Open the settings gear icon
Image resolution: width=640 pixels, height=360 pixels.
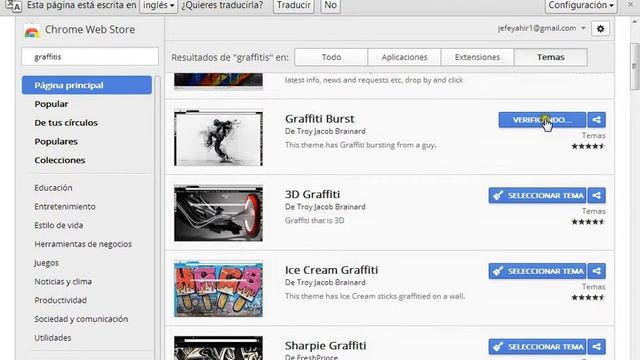(600, 29)
